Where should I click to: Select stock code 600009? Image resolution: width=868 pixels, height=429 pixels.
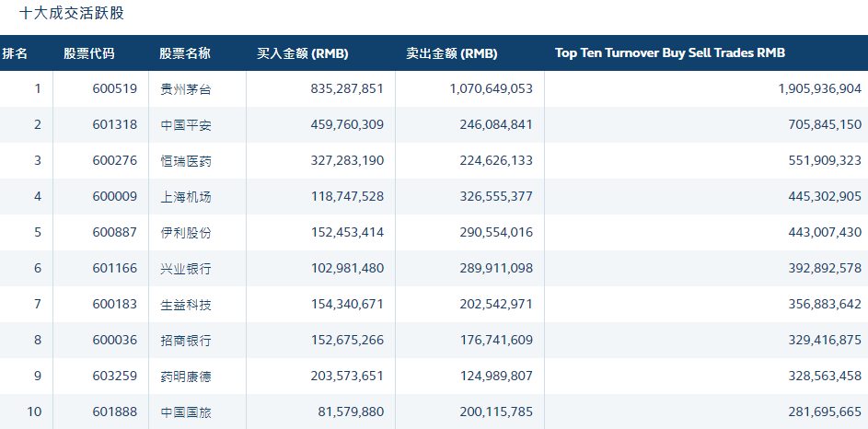114,196
